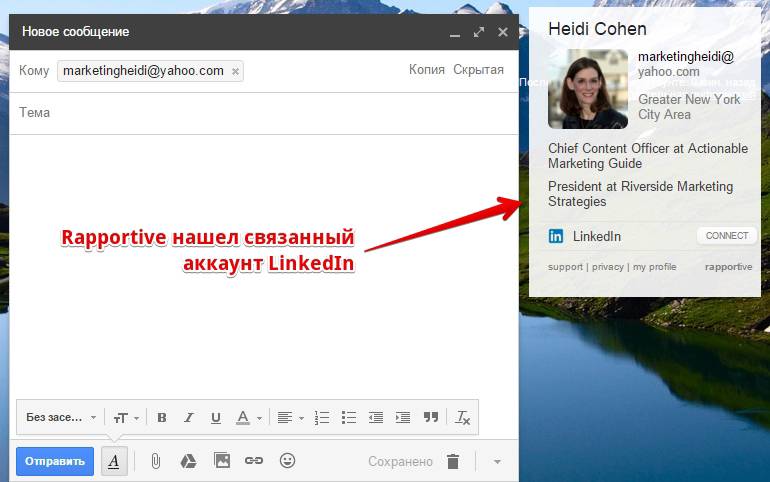
Task: Open the font family dropdown
Action: tap(61, 418)
